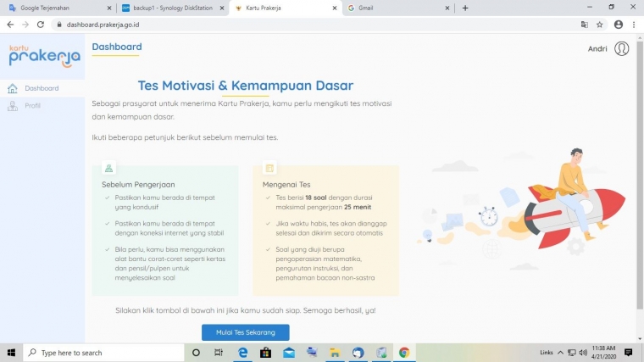Switch to the Gmail tab
The width and height of the screenshot is (644, 362).
(398, 8)
